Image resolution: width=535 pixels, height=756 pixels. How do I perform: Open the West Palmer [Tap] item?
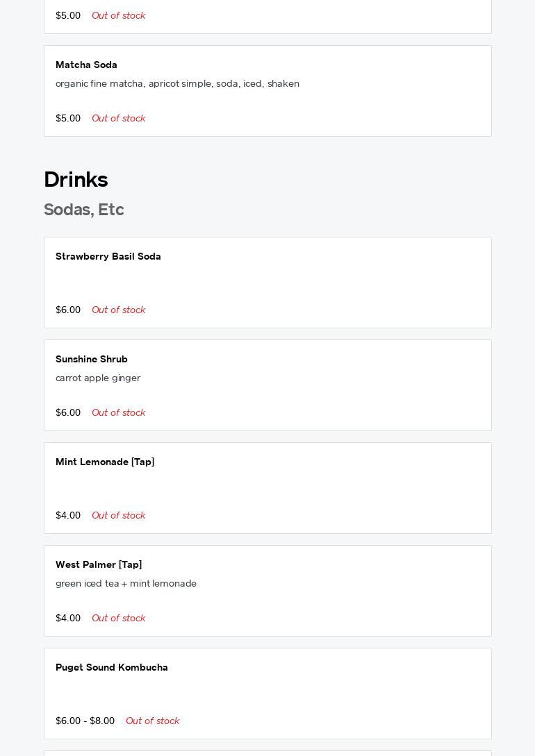click(99, 564)
